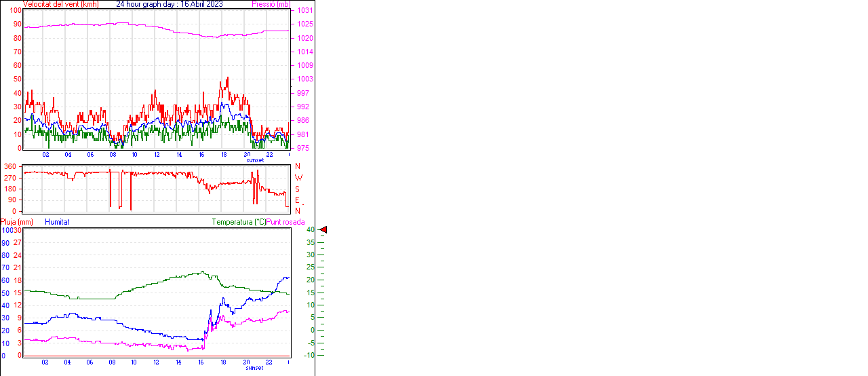Click the 100 value on humidity scale
The height and width of the screenshot is (376, 868).
pyautogui.click(x=7, y=231)
